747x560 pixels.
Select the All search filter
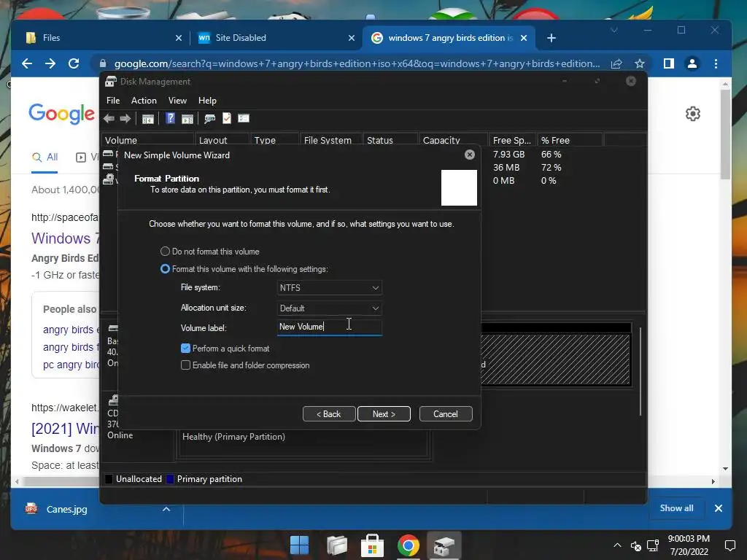click(44, 157)
